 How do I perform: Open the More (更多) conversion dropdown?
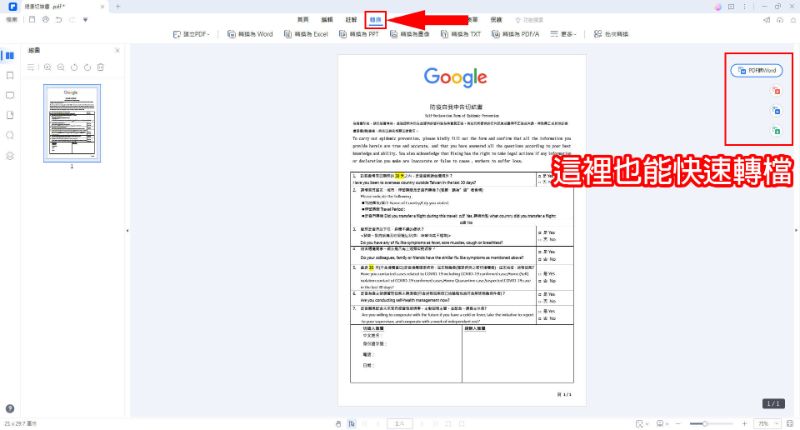coord(563,34)
